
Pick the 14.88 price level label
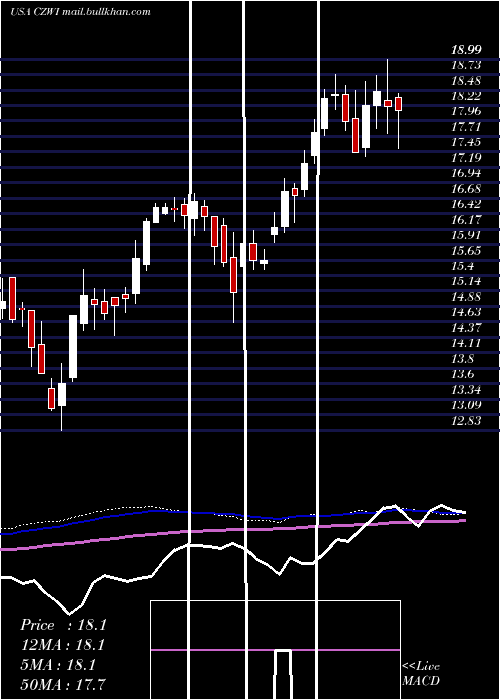coord(466,297)
